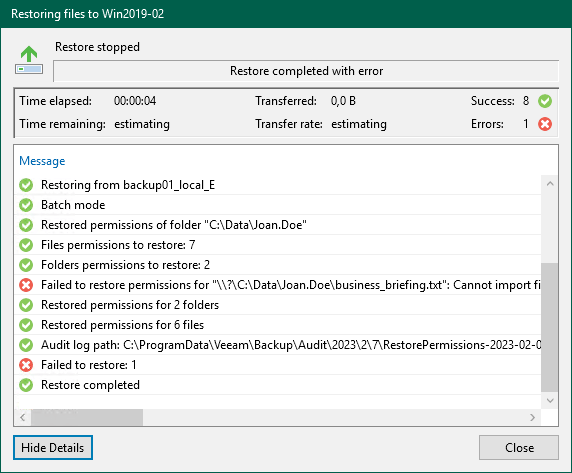The height and width of the screenshot is (473, 572).
Task: Click the Hide Details button
Action: (x=53, y=447)
